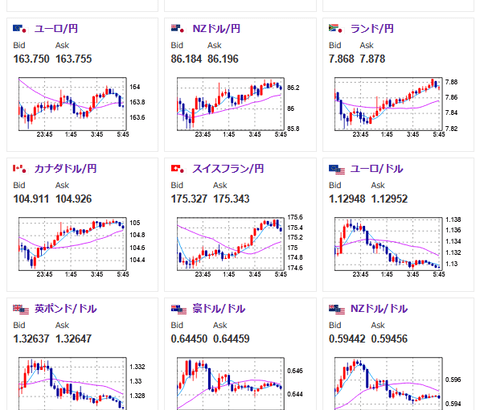Click the NZ dollar/Yen flag icon

(177, 29)
